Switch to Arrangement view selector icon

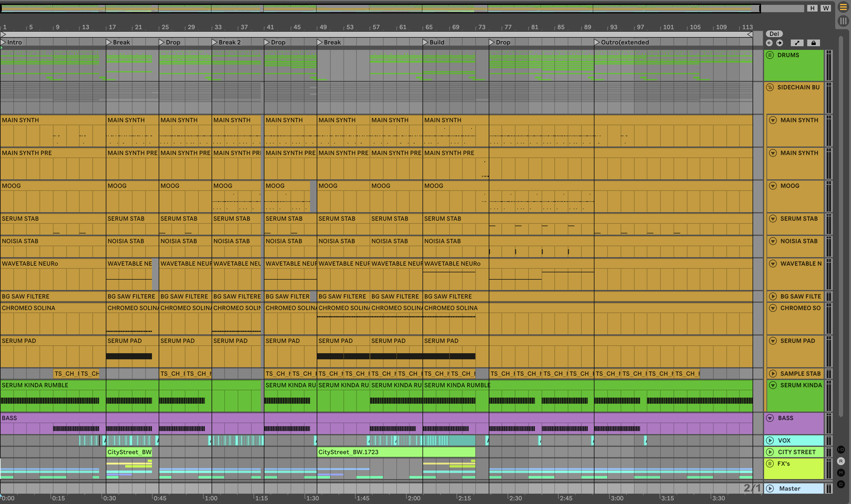843,8
